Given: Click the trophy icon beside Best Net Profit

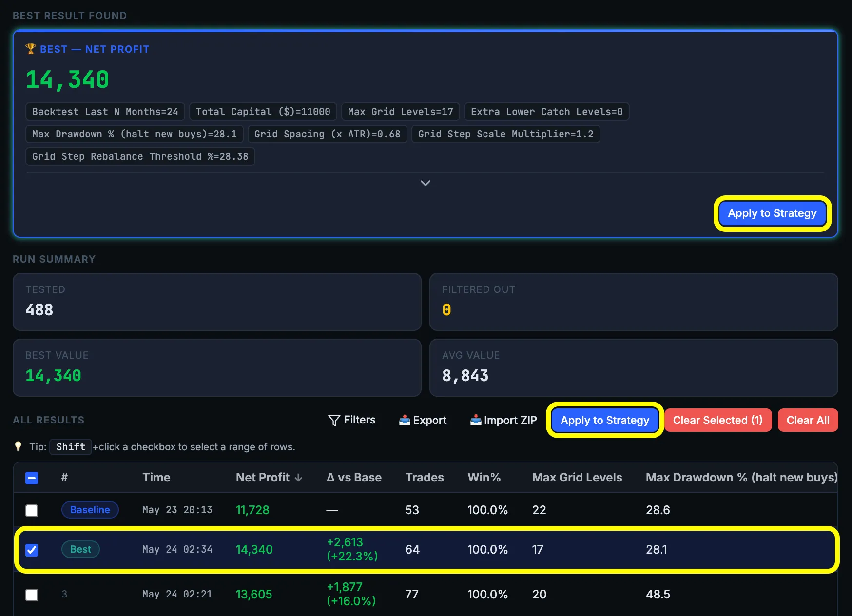Looking at the screenshot, I should (31, 49).
